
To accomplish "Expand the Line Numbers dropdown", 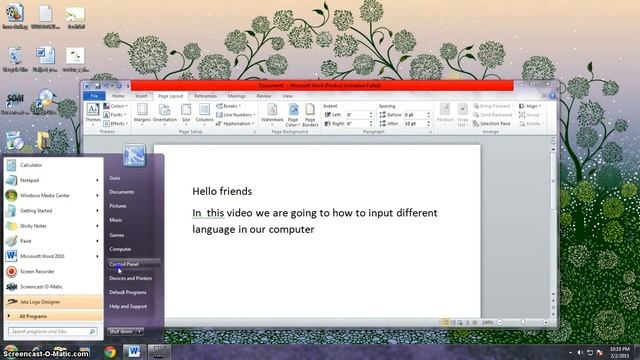I will [236, 115].
